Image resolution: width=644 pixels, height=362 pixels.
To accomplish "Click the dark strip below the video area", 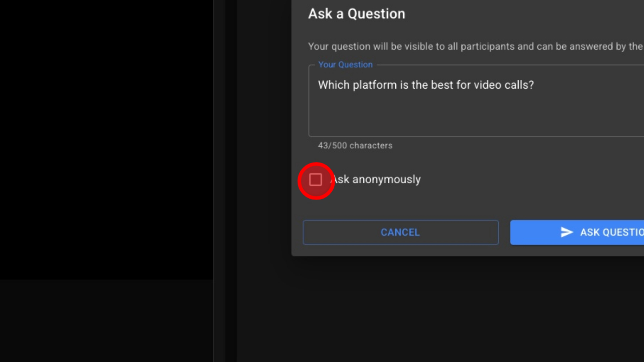I will click(107, 319).
